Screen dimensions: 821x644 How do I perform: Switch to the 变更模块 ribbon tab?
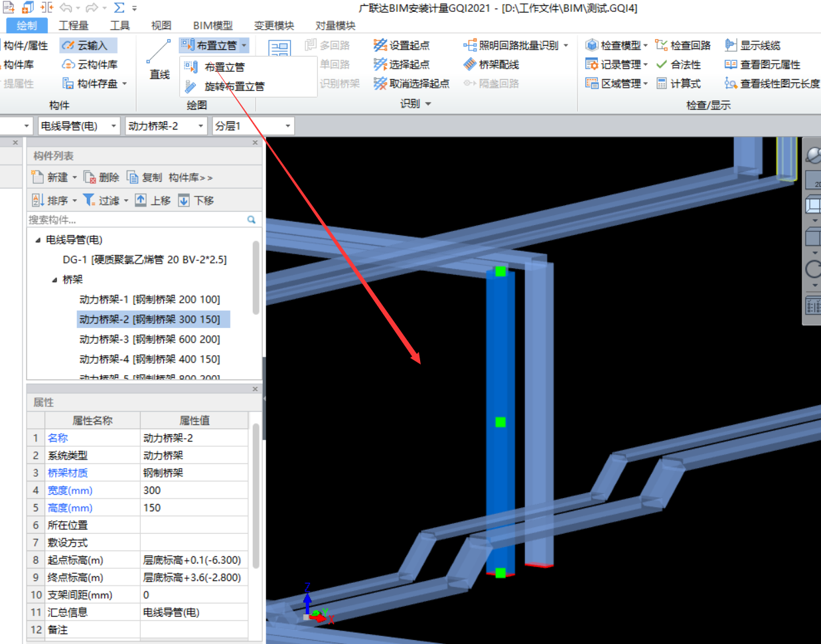click(273, 25)
